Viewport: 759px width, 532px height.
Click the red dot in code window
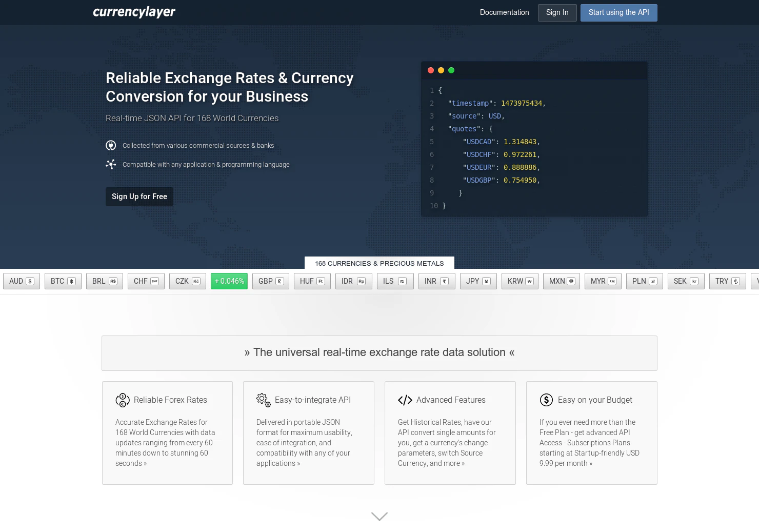coord(431,70)
